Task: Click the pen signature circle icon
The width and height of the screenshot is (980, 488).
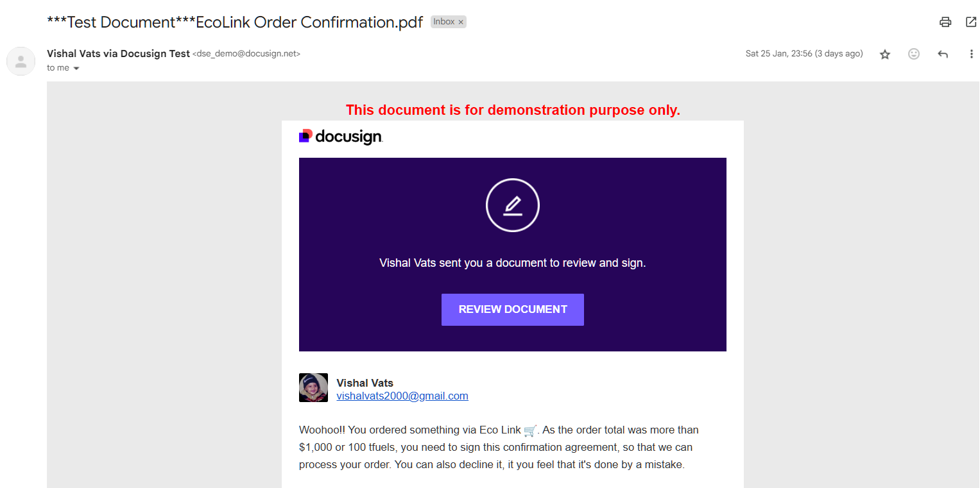Action: tap(513, 205)
